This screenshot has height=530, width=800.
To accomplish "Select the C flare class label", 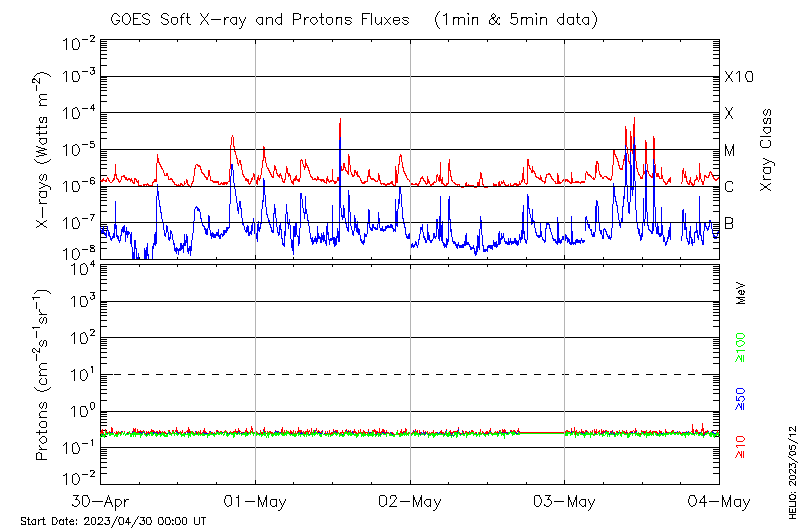I will [730, 187].
